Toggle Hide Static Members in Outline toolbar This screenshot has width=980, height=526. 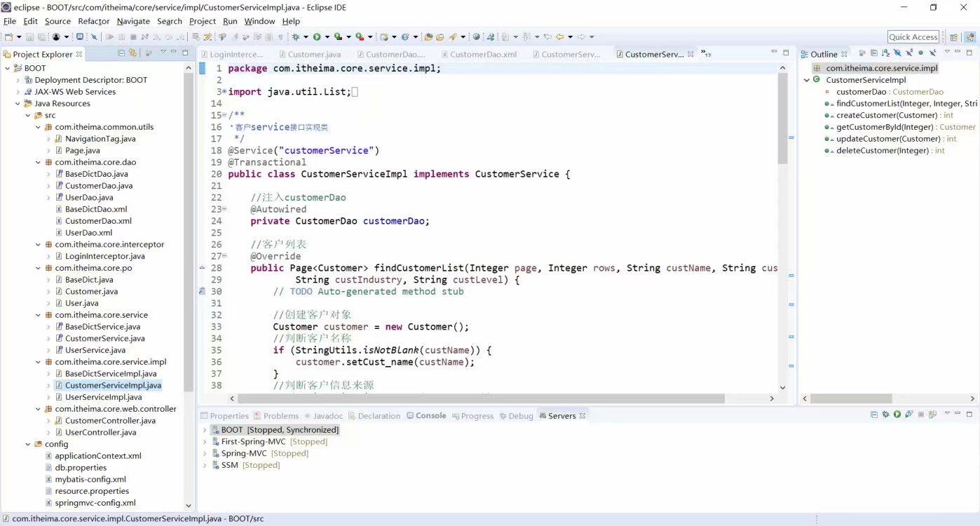point(909,53)
